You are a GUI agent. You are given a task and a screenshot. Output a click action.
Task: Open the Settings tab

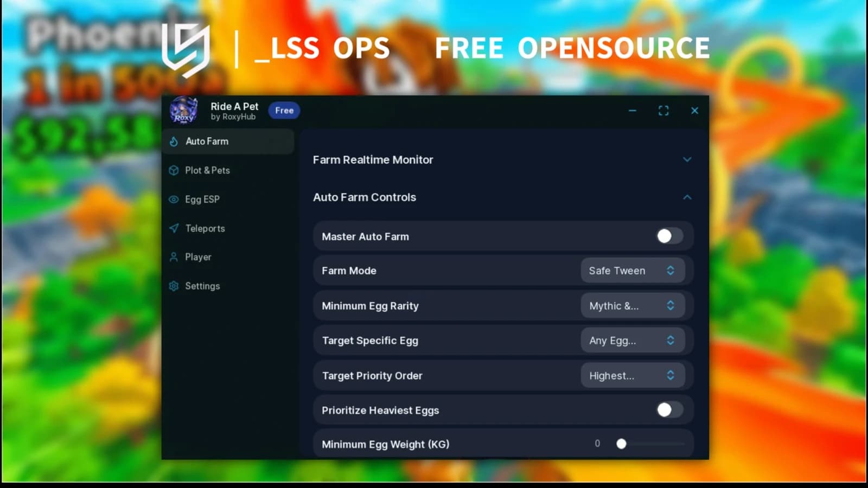(x=228, y=286)
